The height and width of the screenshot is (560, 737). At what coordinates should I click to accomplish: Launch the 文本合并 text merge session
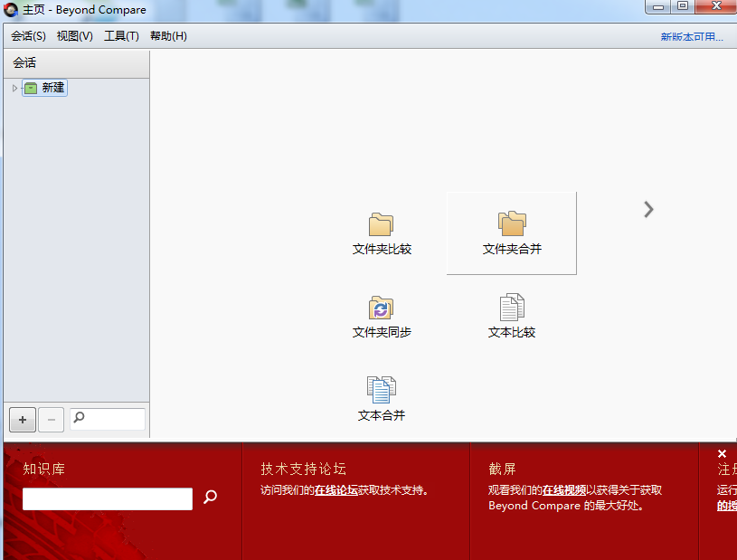point(382,399)
